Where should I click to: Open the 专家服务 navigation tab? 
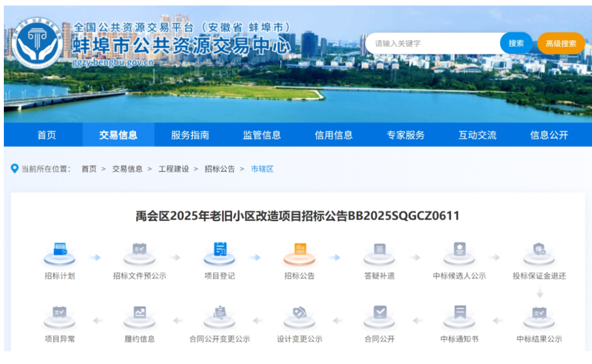(406, 135)
